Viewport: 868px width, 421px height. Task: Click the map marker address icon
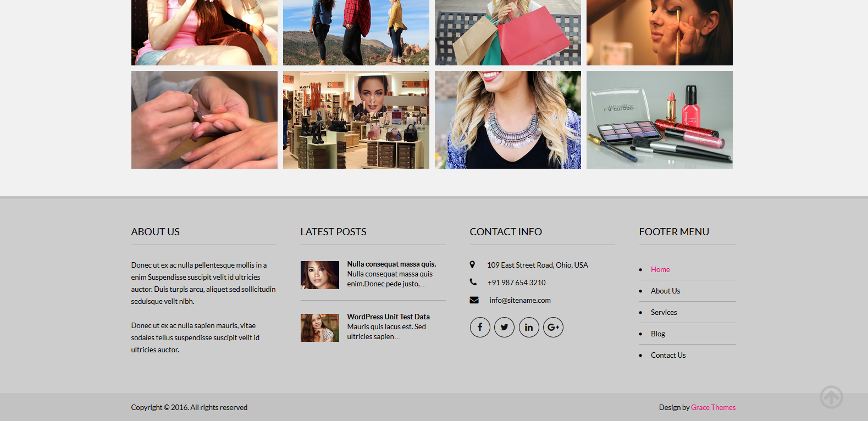point(472,265)
